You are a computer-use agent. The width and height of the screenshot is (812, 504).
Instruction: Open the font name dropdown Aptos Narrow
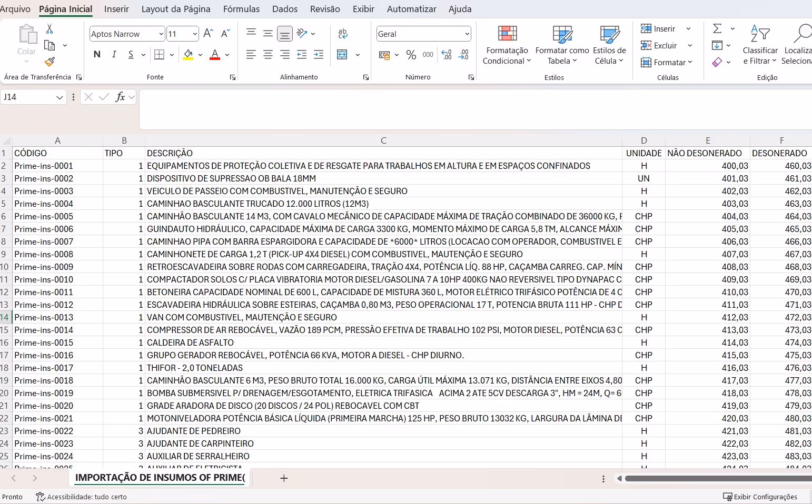pyautogui.click(x=161, y=34)
